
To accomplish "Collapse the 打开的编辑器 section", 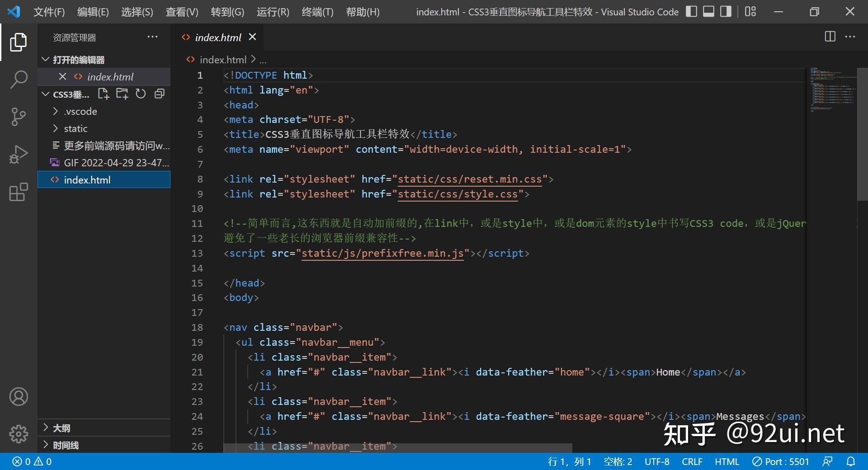I will coord(104,60).
